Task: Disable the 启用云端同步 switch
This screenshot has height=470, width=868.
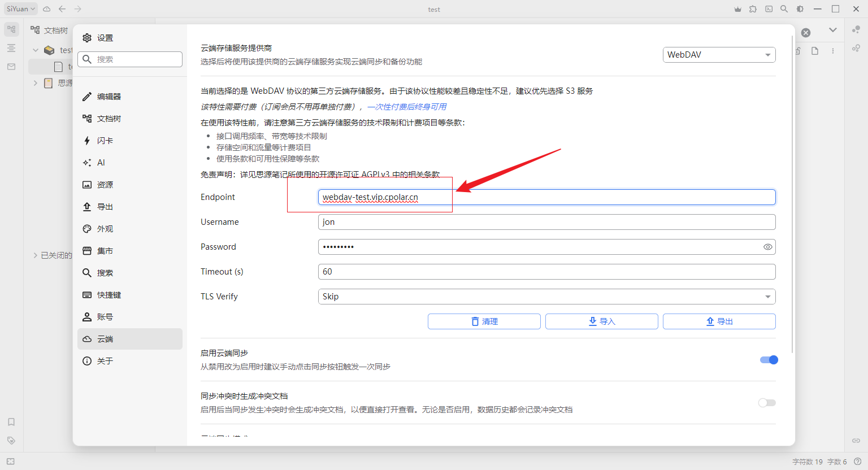Action: (769, 360)
